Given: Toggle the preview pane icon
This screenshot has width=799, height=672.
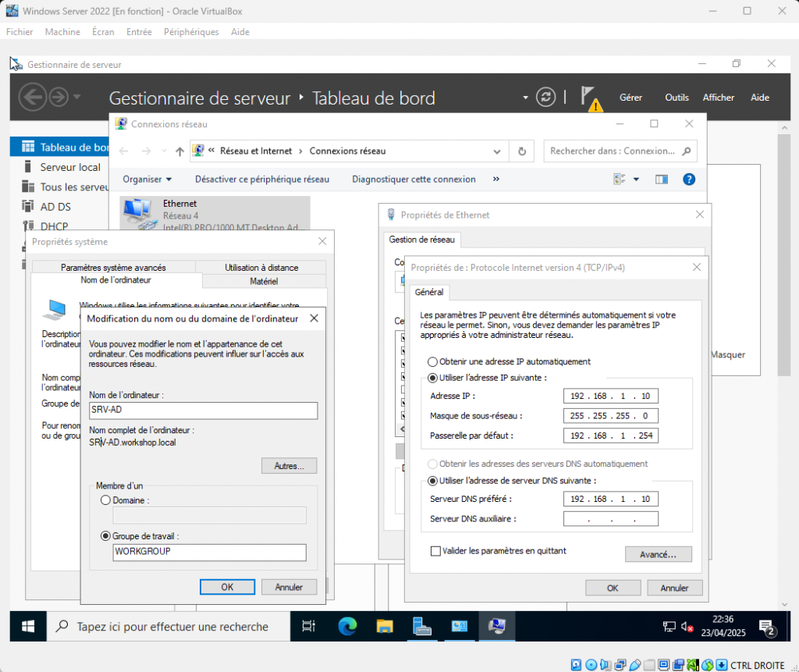Looking at the screenshot, I should (x=662, y=179).
